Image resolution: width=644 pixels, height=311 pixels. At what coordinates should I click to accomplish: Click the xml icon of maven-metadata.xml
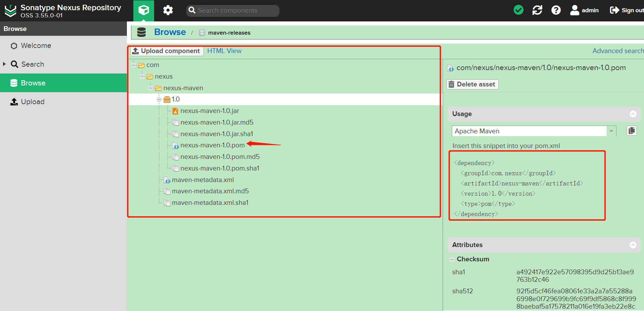(167, 180)
